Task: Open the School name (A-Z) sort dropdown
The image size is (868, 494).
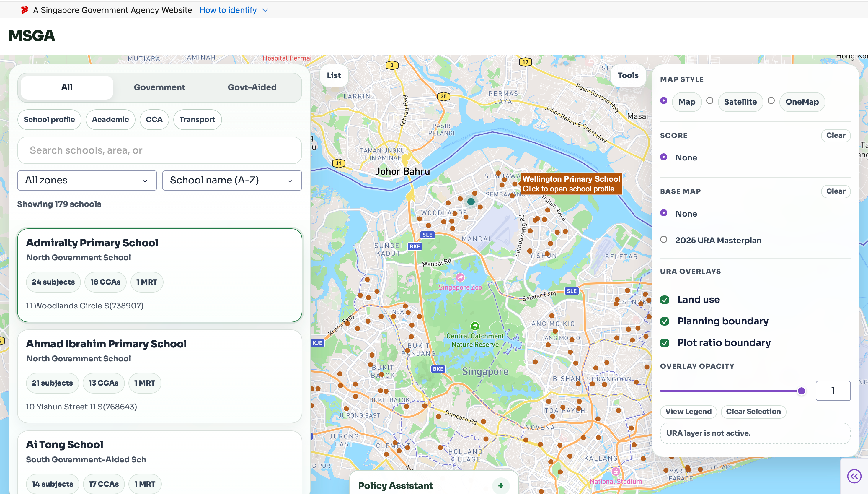Action: pyautogui.click(x=232, y=181)
